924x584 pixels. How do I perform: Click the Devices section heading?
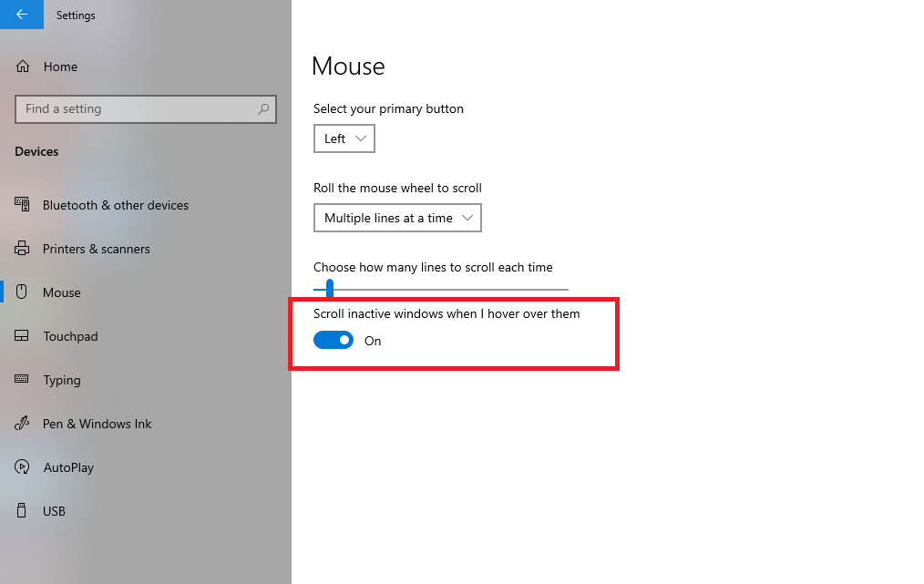coord(36,151)
